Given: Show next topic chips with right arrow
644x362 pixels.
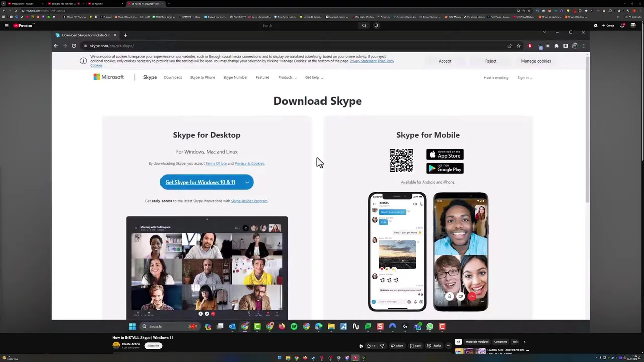Looking at the screenshot, I should tap(524, 342).
